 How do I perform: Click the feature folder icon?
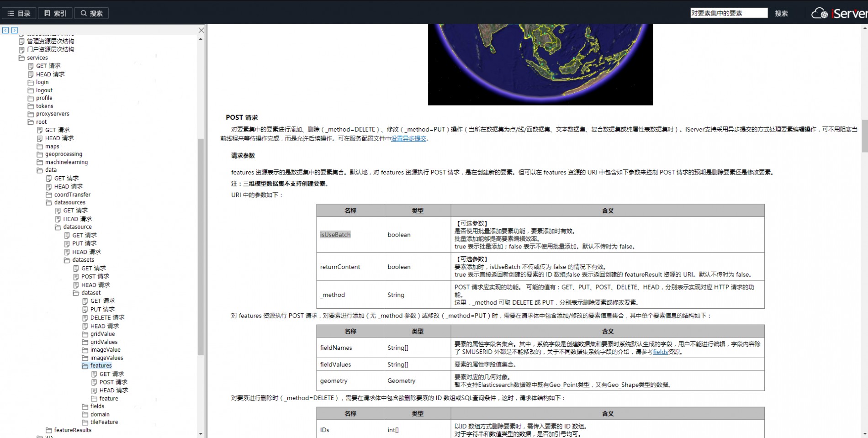[94, 399]
